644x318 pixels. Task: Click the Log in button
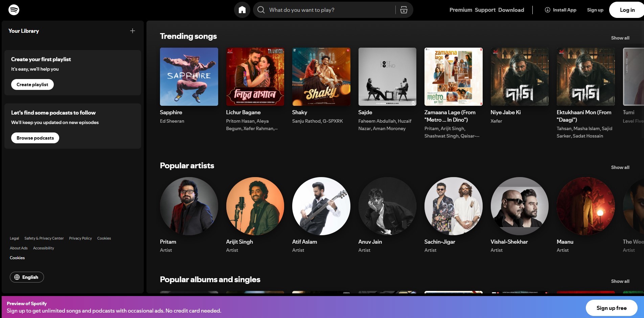point(627,10)
